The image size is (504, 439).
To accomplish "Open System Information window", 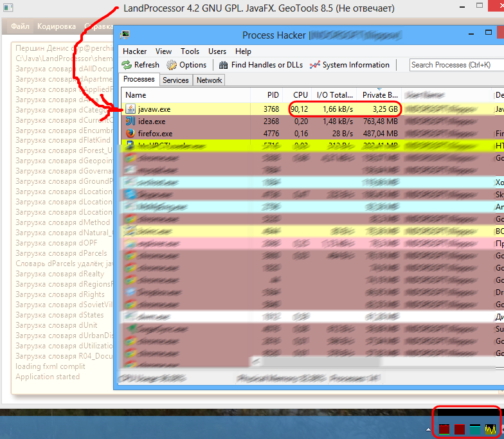I will [350, 65].
